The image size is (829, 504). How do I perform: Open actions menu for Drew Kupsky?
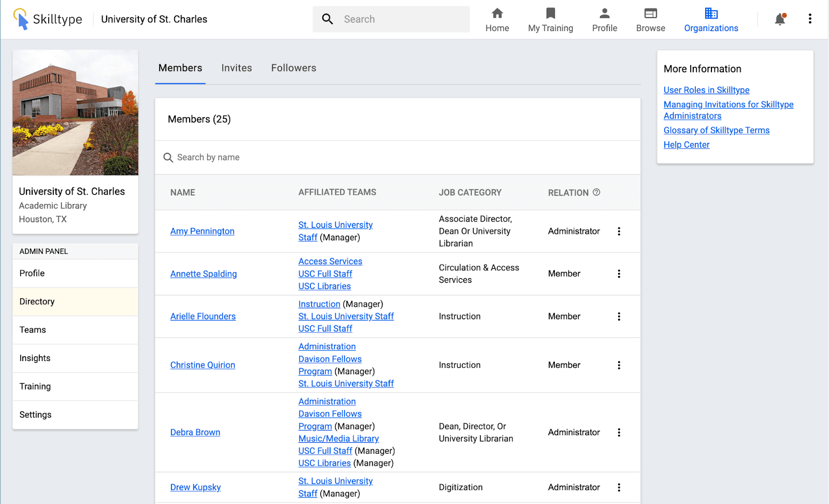pyautogui.click(x=619, y=487)
